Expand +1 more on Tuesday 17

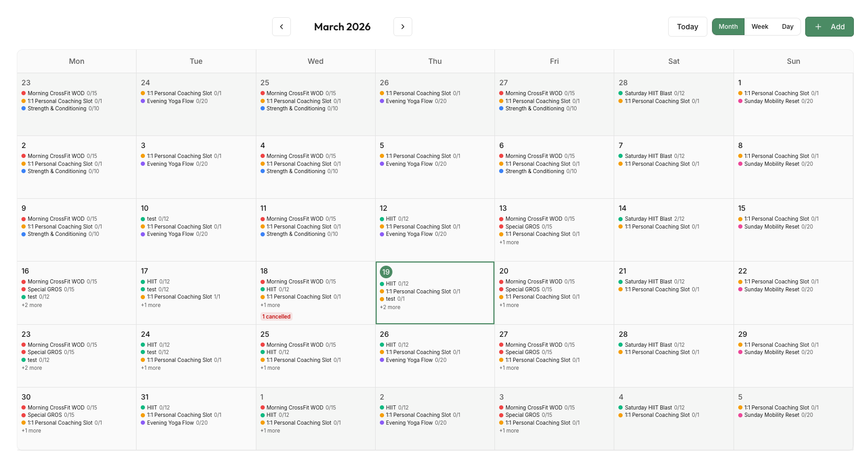(151, 305)
